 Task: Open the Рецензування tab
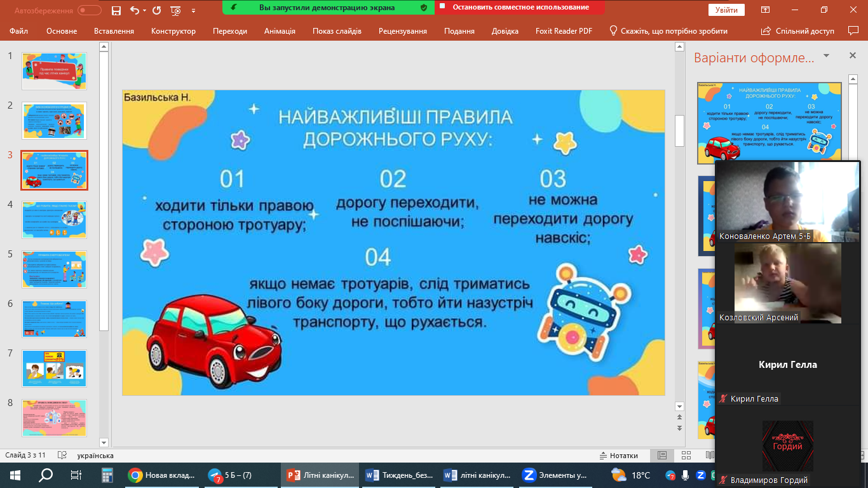click(403, 30)
